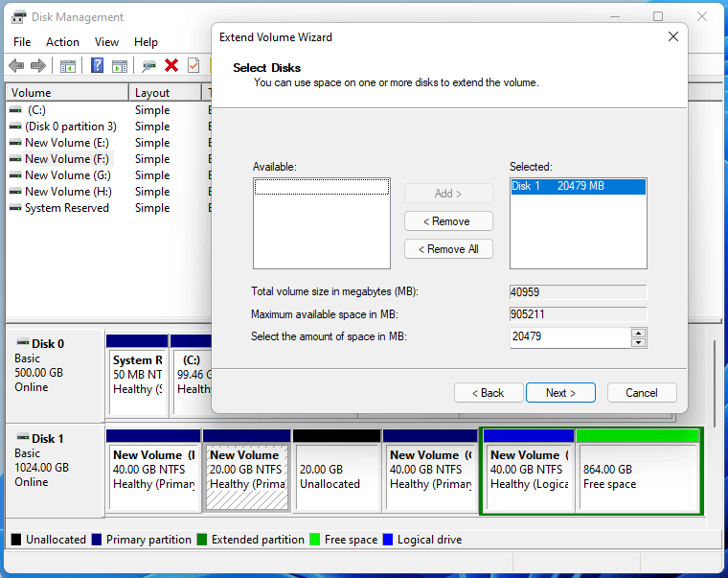Viewport: 728px width, 578px height.
Task: Click the bright green Free space legend swatch
Action: (315, 540)
